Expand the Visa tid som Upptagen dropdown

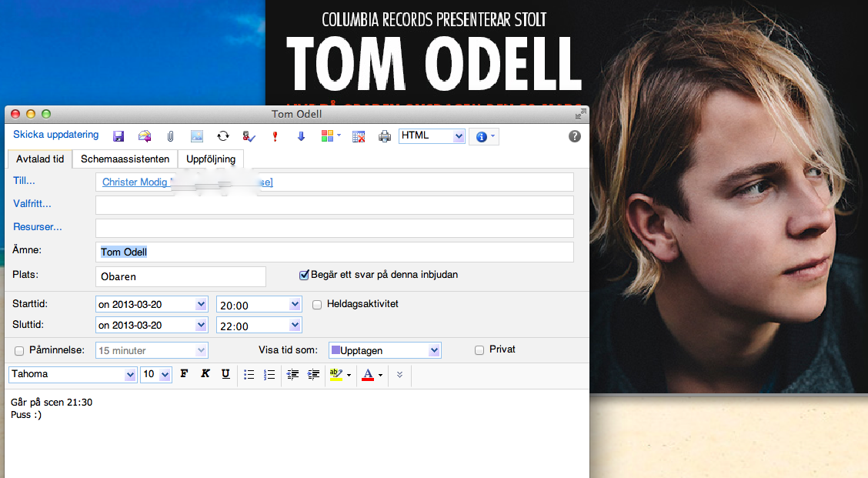click(435, 351)
